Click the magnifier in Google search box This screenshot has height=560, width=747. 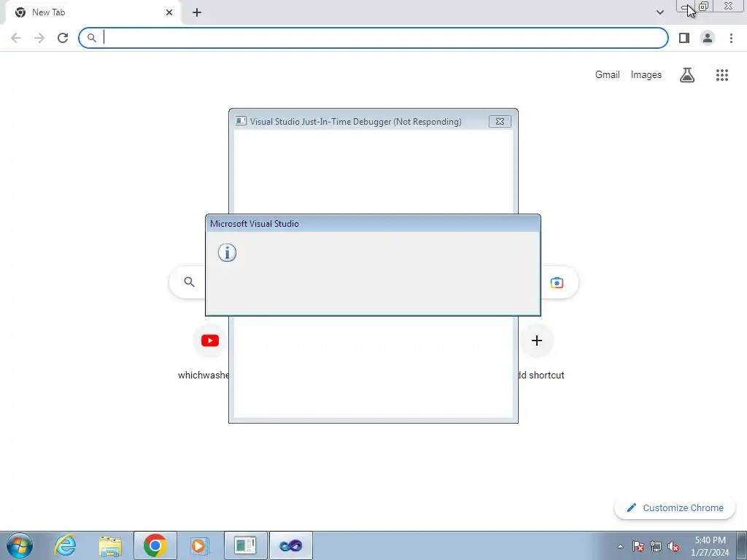click(x=189, y=282)
